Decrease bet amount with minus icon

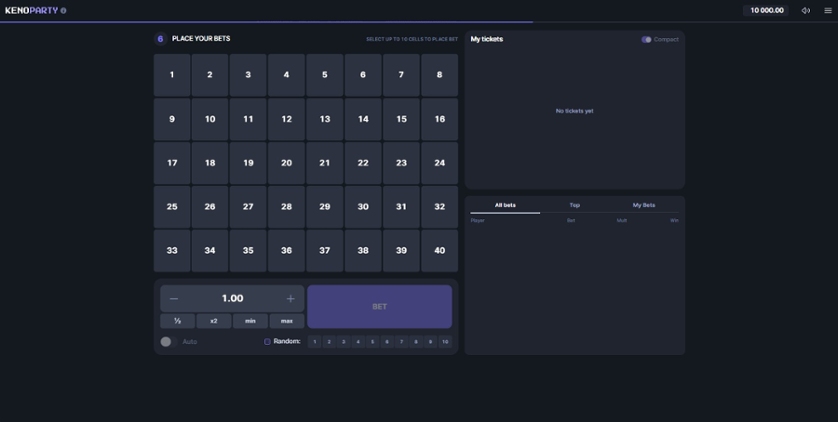click(174, 299)
